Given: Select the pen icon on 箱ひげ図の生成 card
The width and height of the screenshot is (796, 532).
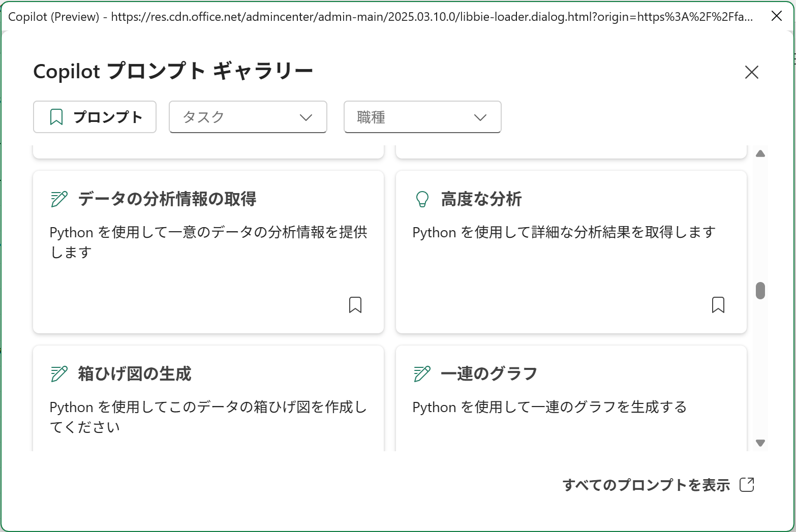Looking at the screenshot, I should pos(58,373).
